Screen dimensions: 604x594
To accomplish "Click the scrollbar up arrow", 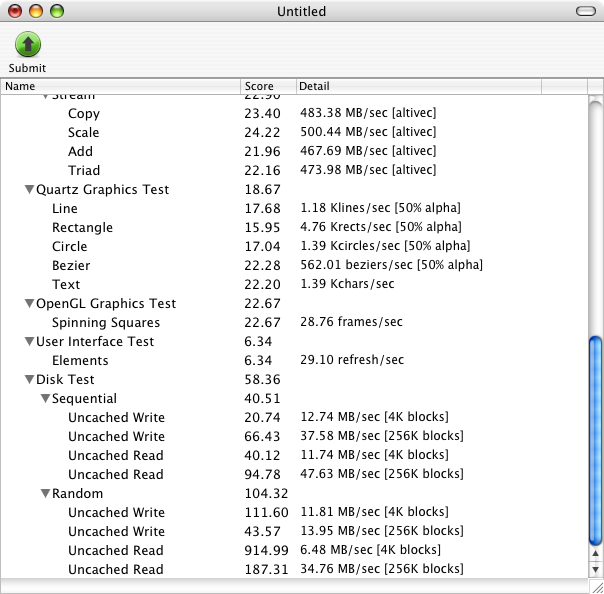I will click(x=595, y=554).
